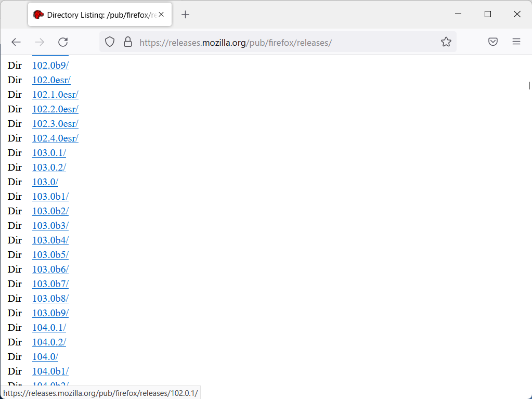Open the 103.0b5/ directory

tap(50, 255)
